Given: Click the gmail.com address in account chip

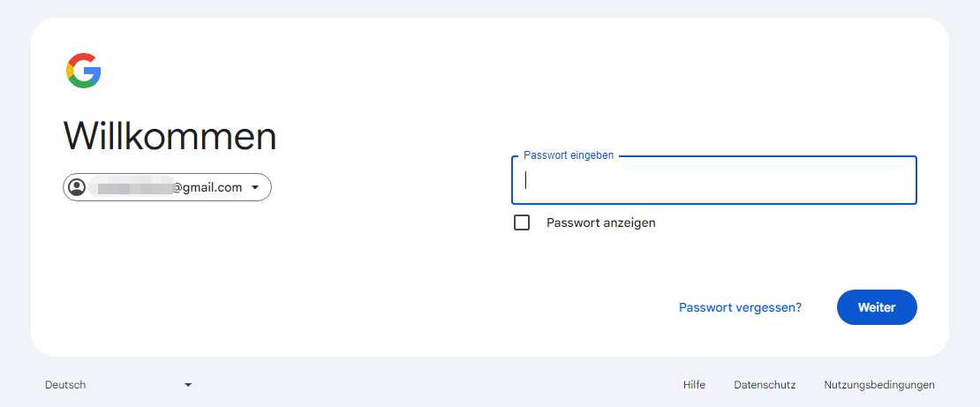Looking at the screenshot, I should point(207,187).
